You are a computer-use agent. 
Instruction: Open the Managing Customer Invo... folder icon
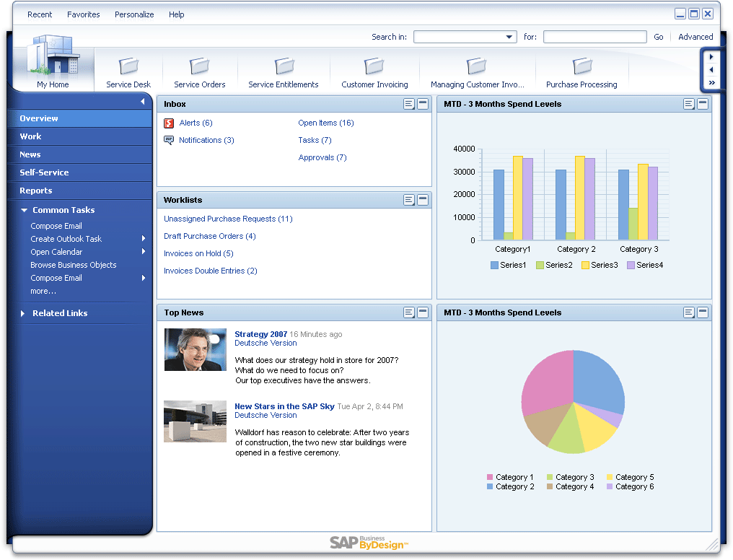coord(477,66)
